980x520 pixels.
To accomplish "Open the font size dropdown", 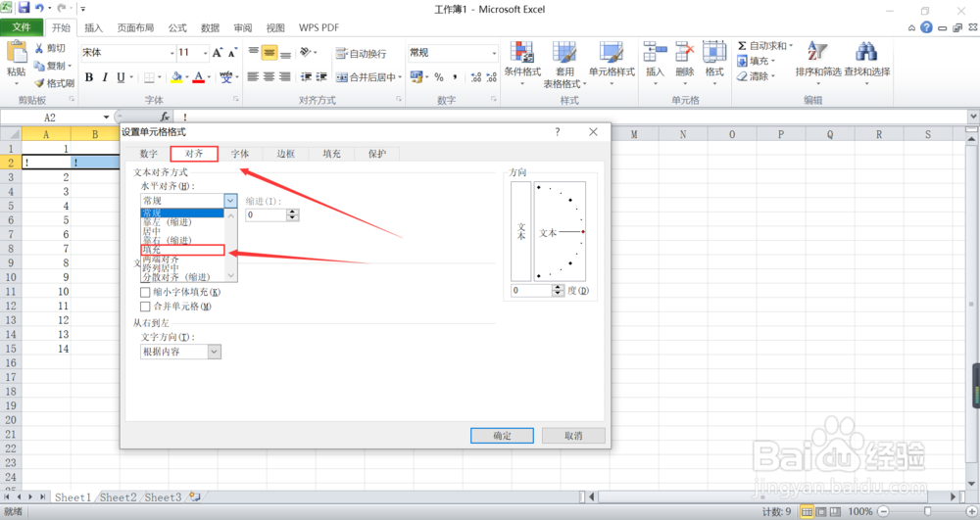I will 205,53.
